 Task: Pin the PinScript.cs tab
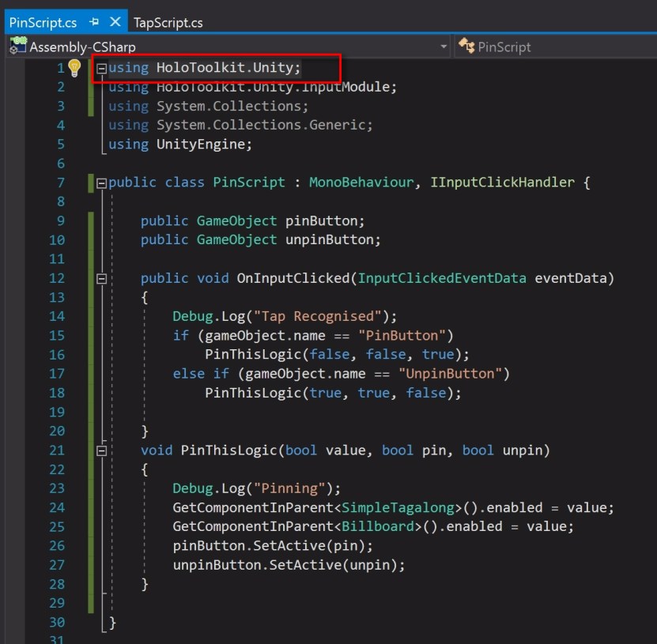tap(94, 22)
